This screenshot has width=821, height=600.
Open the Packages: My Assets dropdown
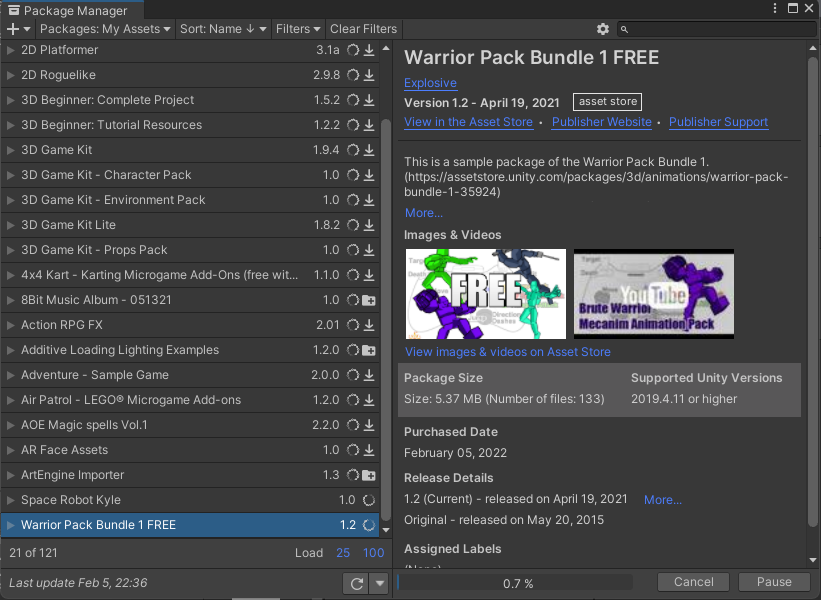pos(105,29)
